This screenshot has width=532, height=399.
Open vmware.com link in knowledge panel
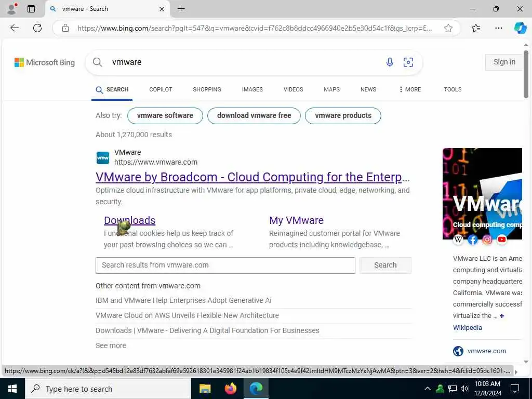[x=486, y=351]
